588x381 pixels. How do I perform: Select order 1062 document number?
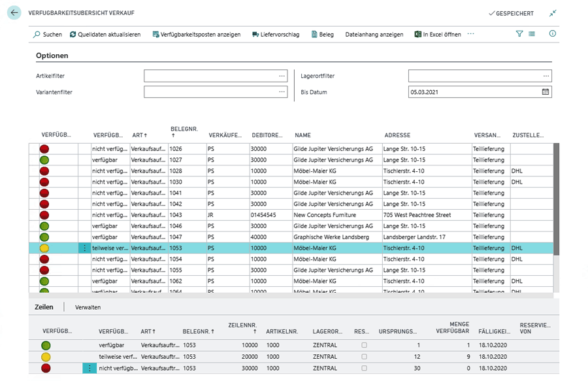[x=176, y=281]
